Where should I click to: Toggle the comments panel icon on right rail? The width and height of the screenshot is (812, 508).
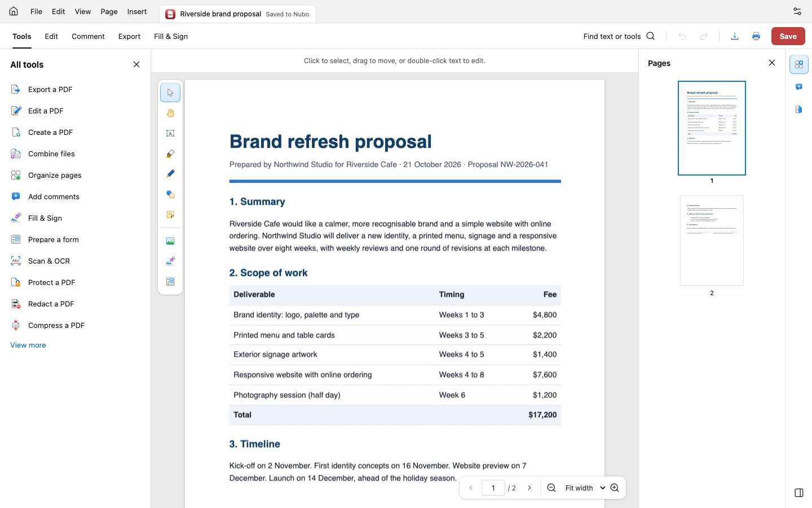tap(799, 87)
